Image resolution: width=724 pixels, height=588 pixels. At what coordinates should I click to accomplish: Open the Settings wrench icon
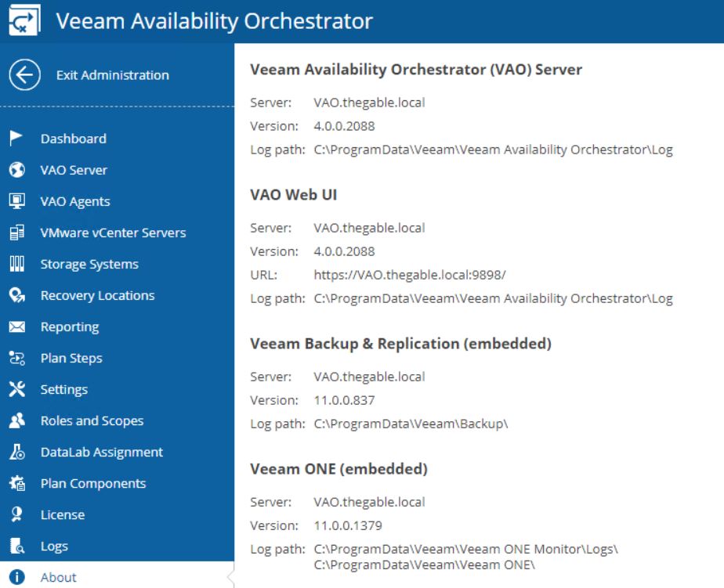click(x=17, y=389)
